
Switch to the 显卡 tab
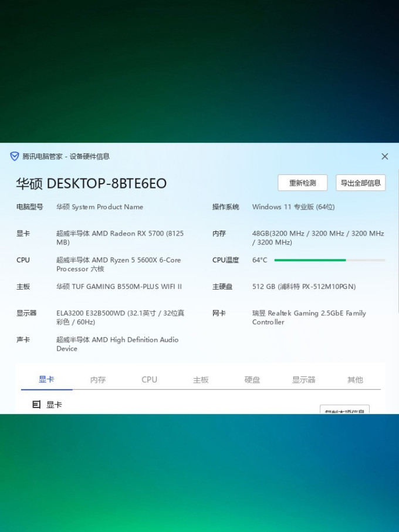46,379
